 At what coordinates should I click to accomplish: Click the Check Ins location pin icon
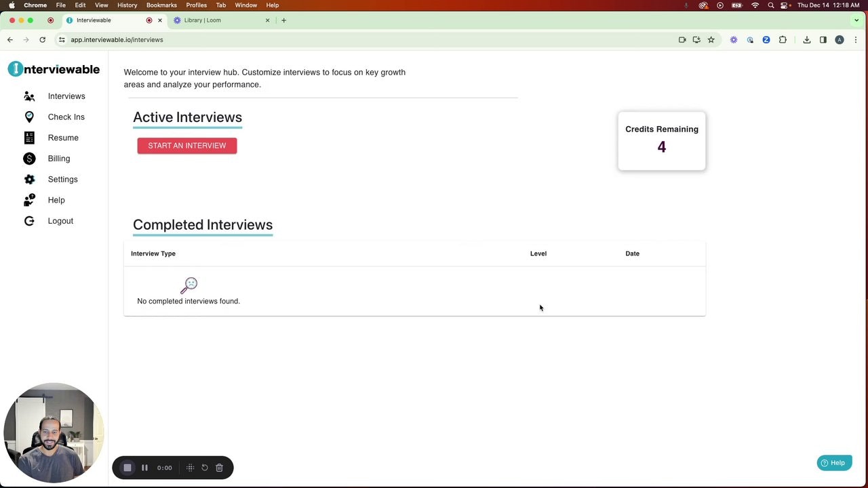(x=29, y=117)
